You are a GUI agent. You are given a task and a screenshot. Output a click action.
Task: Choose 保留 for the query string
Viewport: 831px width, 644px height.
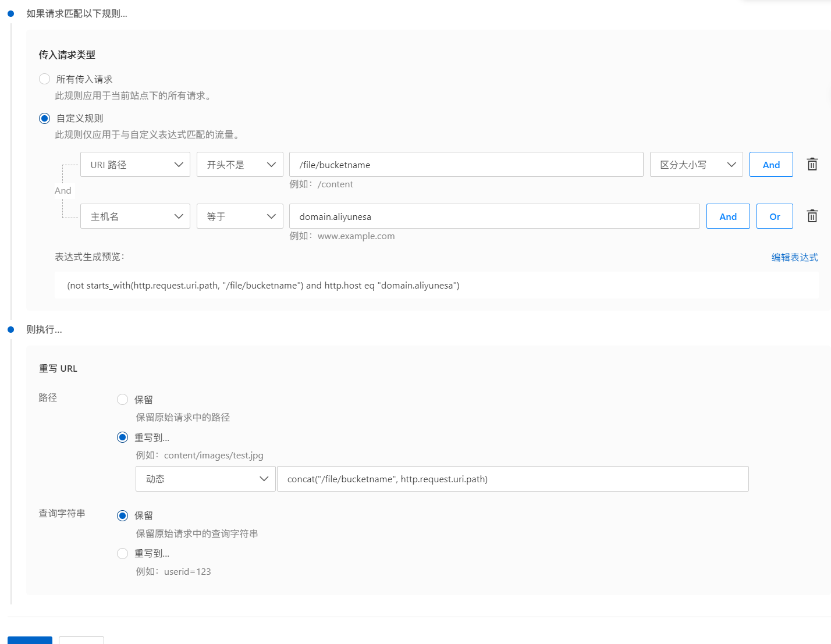123,515
